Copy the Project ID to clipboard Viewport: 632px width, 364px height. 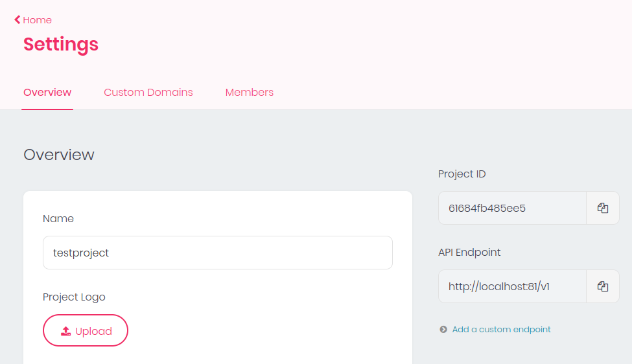(x=603, y=208)
